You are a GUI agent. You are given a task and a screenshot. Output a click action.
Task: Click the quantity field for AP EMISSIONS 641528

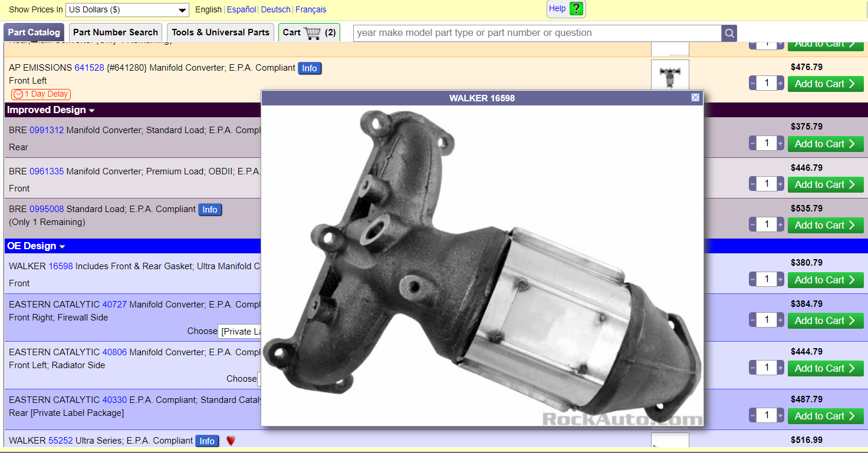[767, 84]
